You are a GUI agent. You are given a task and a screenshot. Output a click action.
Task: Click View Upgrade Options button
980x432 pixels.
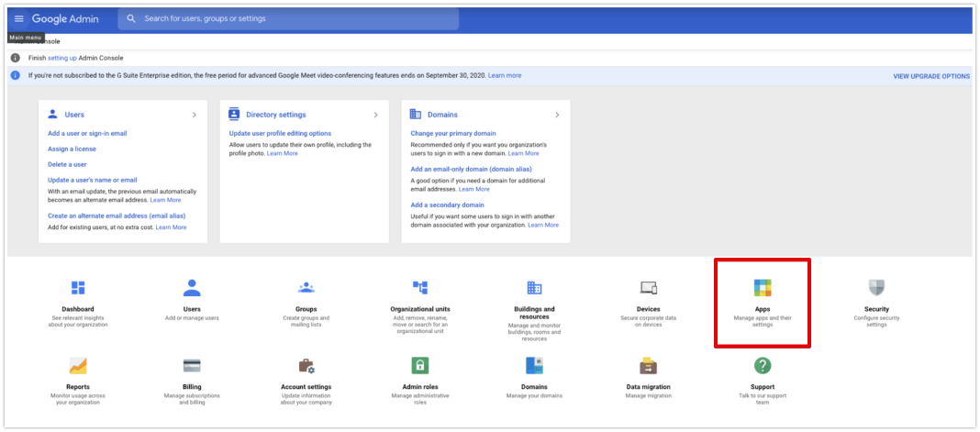pos(930,76)
